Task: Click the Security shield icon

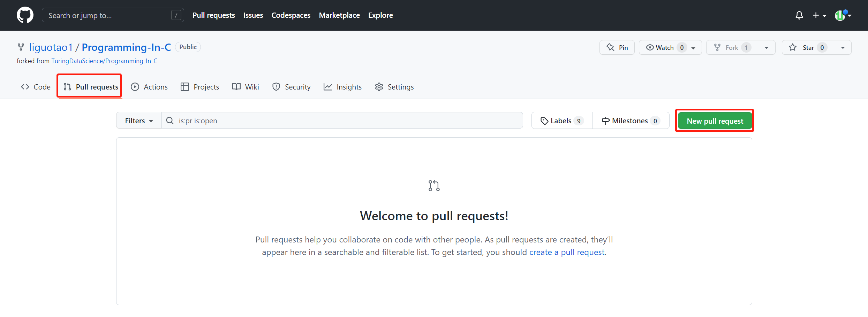Action: click(x=276, y=87)
